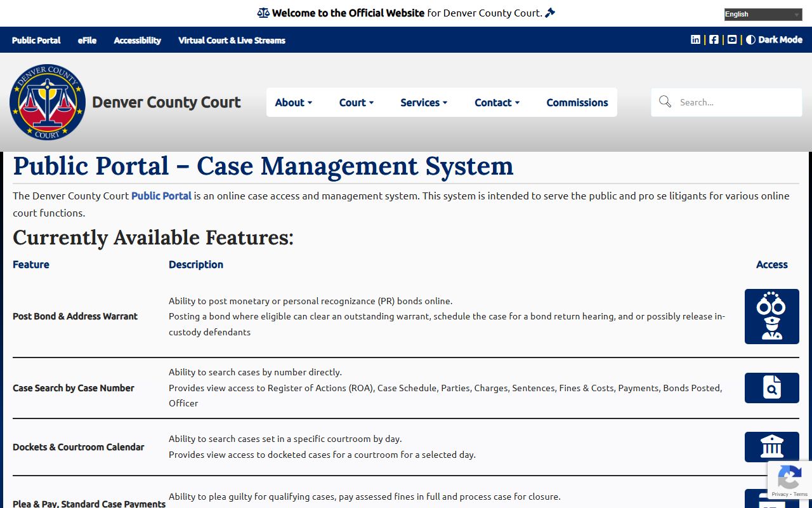This screenshot has height=508, width=812.
Task: Click Post Bond & Address Warrant label
Action: [x=75, y=316]
